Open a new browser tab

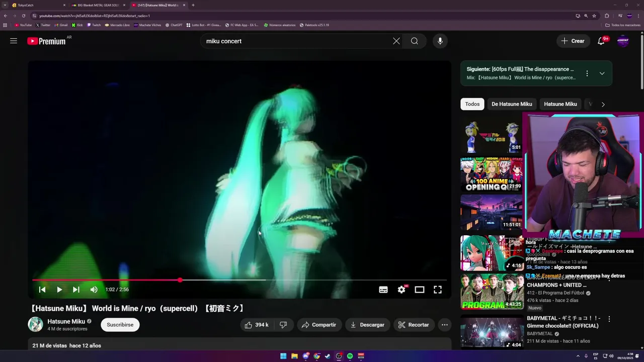(193, 5)
